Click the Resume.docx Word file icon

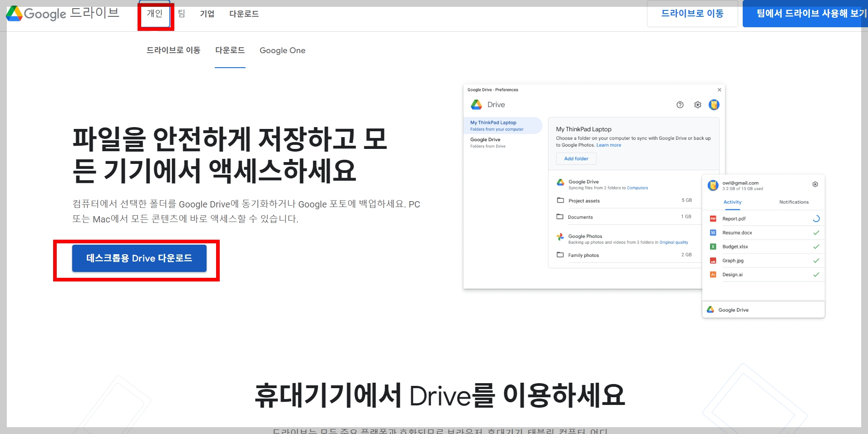click(713, 233)
